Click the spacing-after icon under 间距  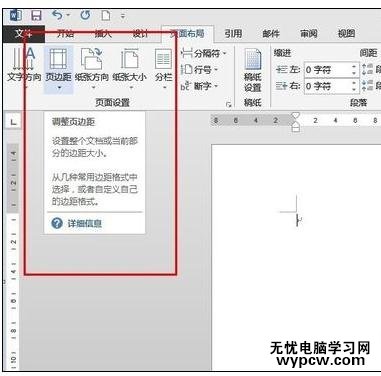click(x=368, y=86)
